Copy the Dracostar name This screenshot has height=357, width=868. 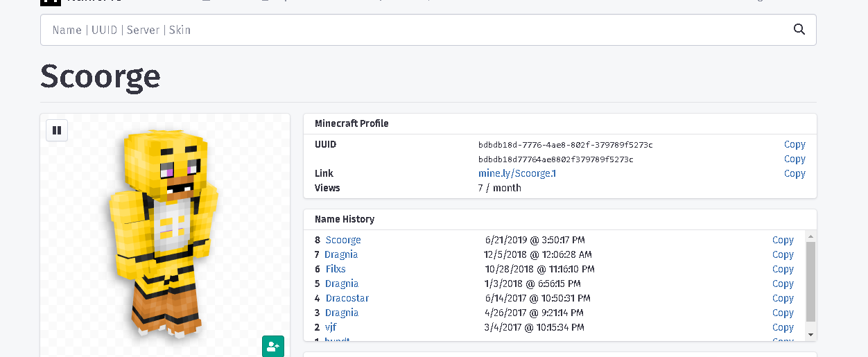(783, 298)
